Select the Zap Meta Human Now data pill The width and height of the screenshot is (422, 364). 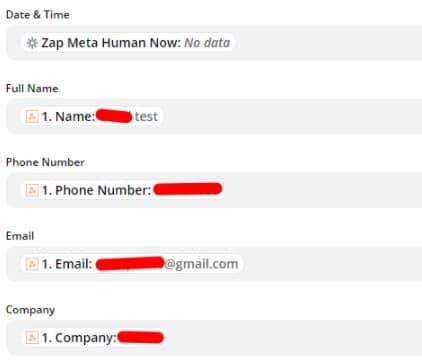pos(128,43)
